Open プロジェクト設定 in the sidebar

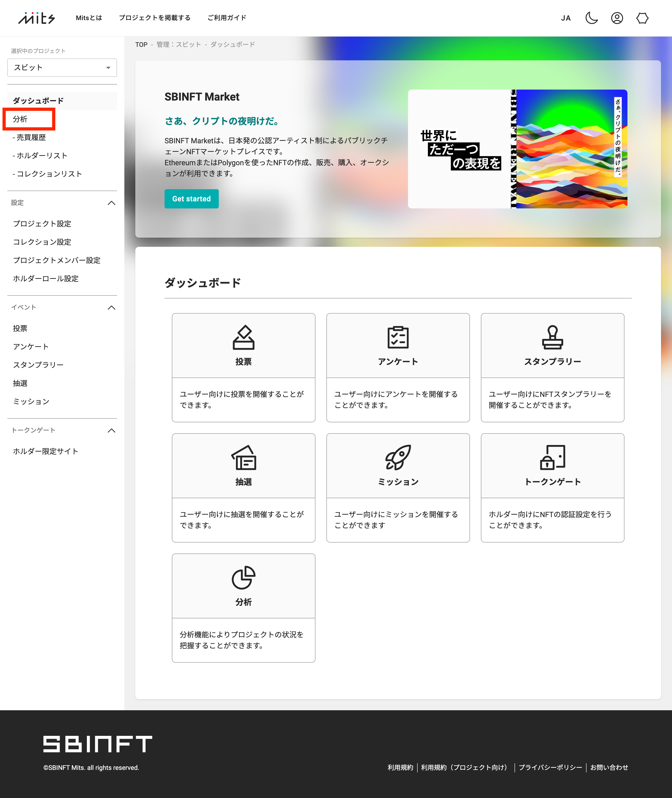click(42, 223)
